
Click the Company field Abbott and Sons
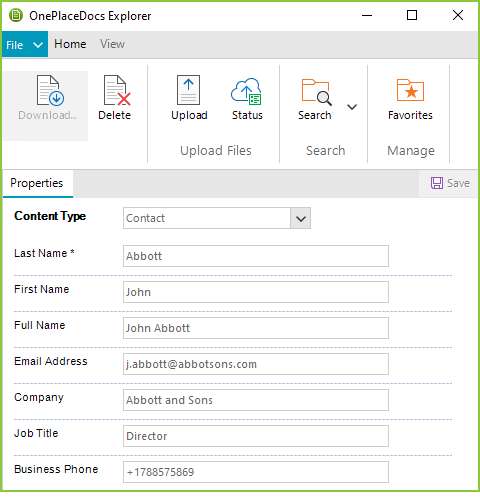[x=256, y=400]
